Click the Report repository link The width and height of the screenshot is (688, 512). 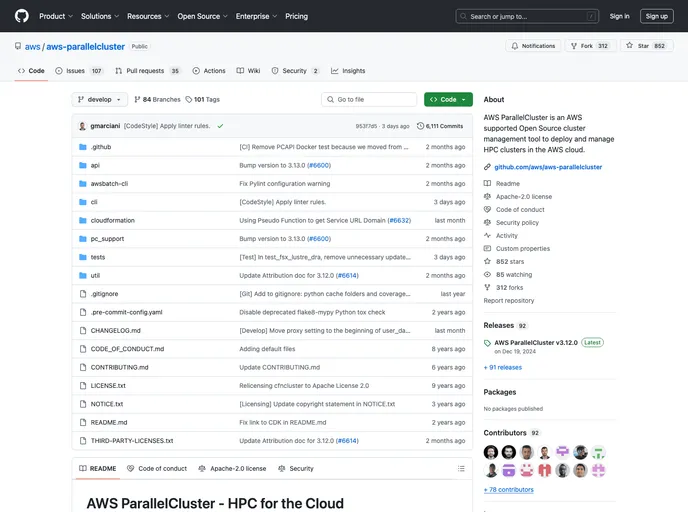point(509,301)
